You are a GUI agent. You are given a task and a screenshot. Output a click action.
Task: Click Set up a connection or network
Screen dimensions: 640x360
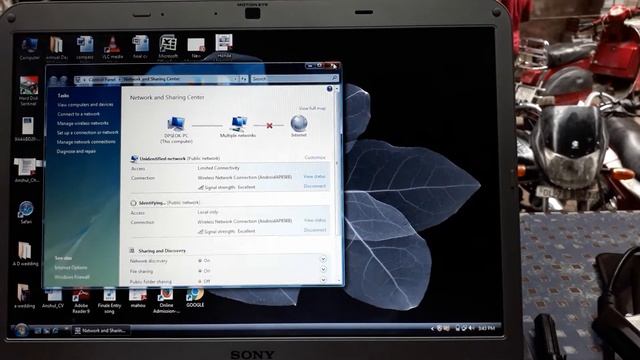(88, 133)
